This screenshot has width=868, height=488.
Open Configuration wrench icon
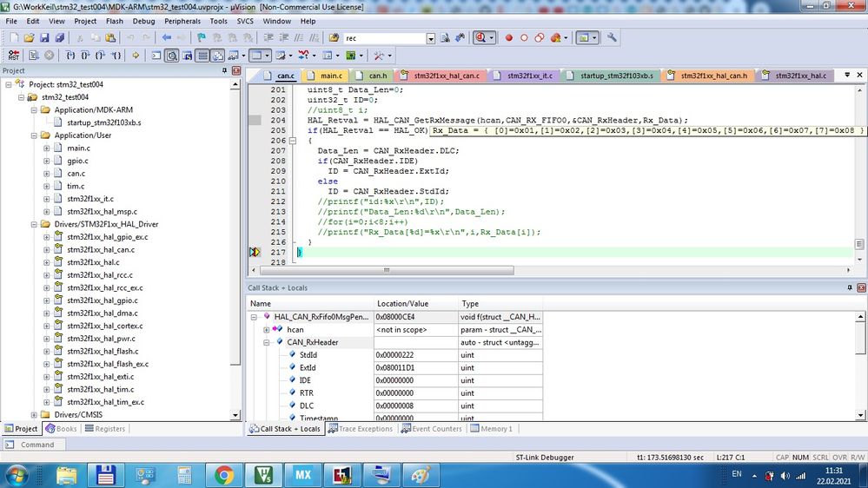612,37
